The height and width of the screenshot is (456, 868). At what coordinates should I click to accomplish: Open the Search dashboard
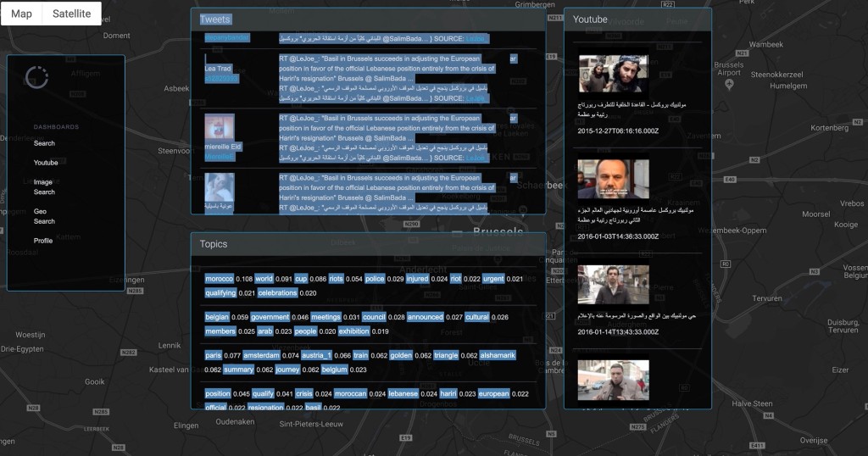point(44,143)
